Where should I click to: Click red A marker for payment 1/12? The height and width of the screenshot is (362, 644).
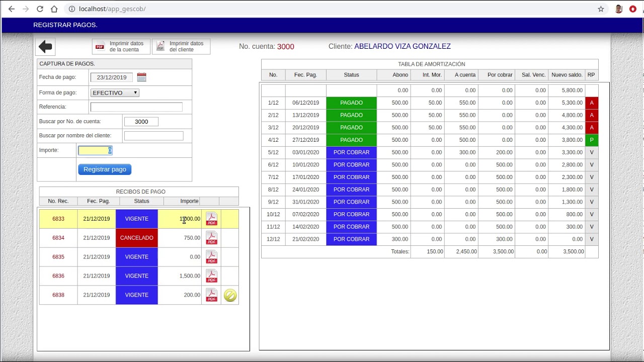(x=592, y=103)
